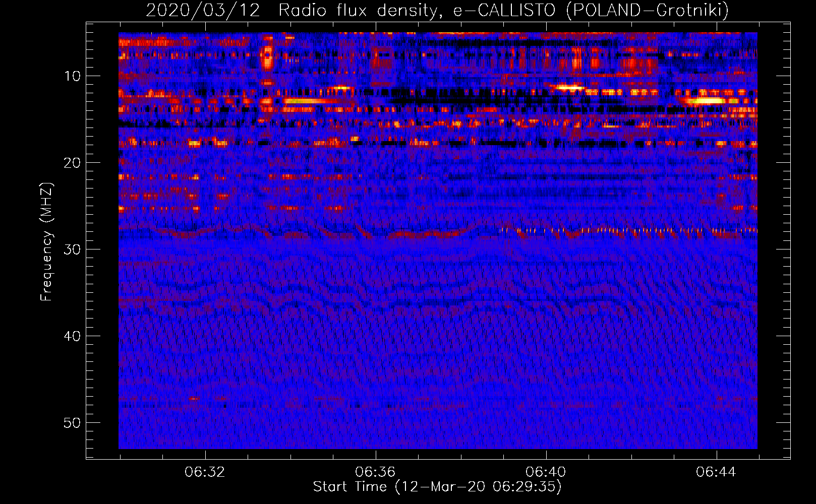Click the frequency tick label '20'
Image resolution: width=816 pixels, height=504 pixels.
[72, 163]
